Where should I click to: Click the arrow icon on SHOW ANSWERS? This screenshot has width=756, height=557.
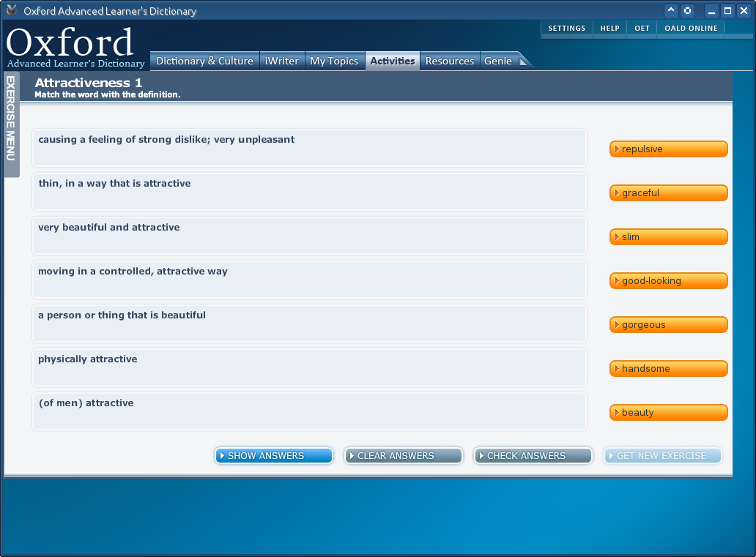coord(222,456)
